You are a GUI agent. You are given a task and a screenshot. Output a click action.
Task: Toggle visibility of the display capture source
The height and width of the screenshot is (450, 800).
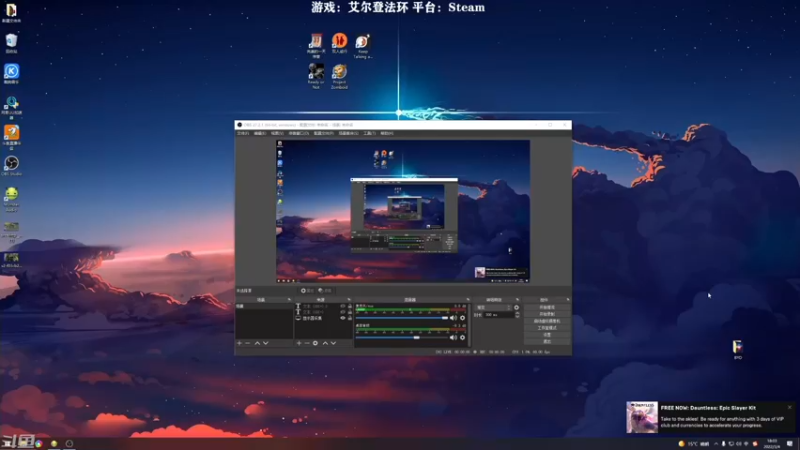point(343,318)
